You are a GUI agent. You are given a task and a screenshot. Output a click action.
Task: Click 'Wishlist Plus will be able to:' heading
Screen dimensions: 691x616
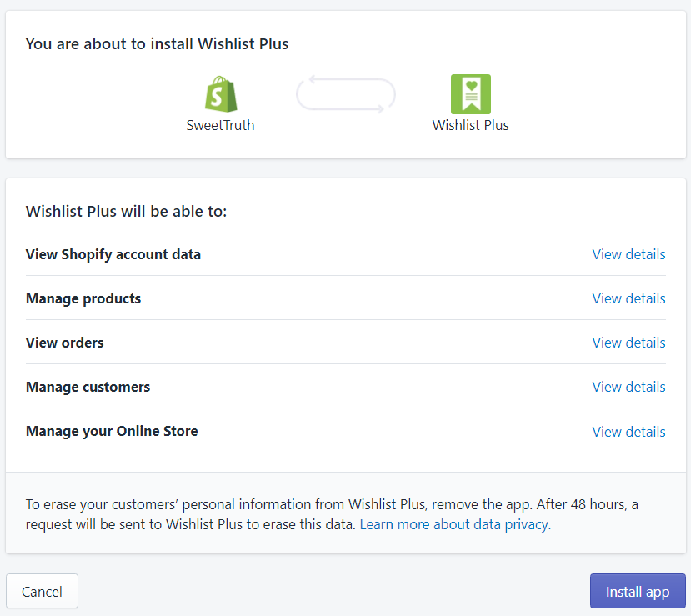click(x=126, y=211)
